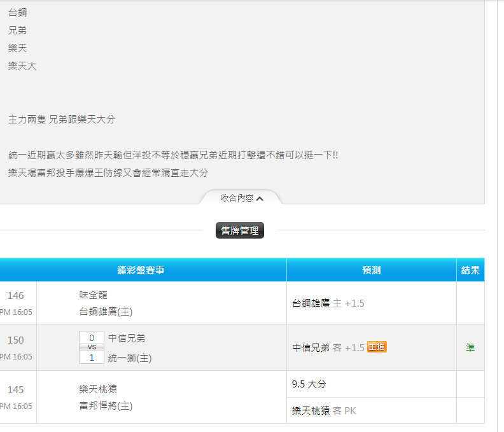Click the line 台鋼 in the post
504x432 pixels.
[x=17, y=13]
